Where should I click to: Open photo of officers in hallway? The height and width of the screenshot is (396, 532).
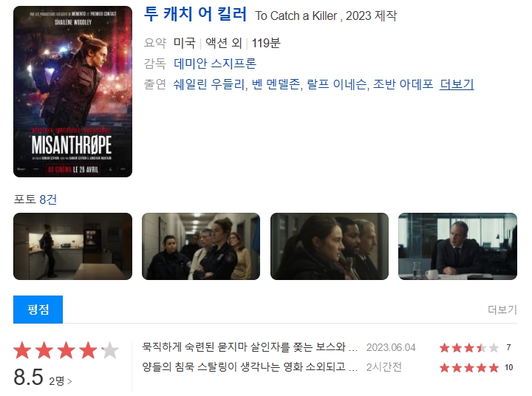click(201, 246)
